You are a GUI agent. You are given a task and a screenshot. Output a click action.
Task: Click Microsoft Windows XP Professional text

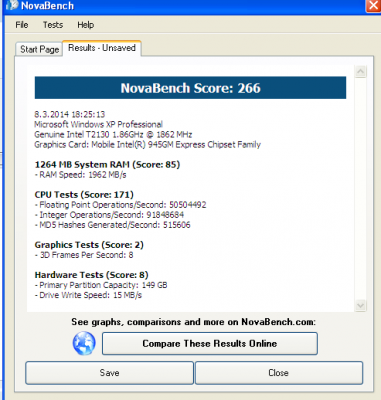coord(98,125)
